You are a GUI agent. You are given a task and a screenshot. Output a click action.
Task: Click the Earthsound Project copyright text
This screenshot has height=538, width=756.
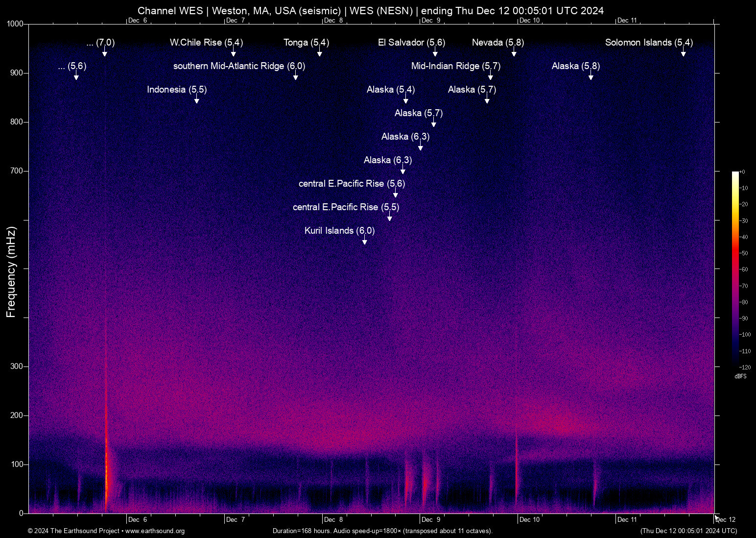point(73,531)
